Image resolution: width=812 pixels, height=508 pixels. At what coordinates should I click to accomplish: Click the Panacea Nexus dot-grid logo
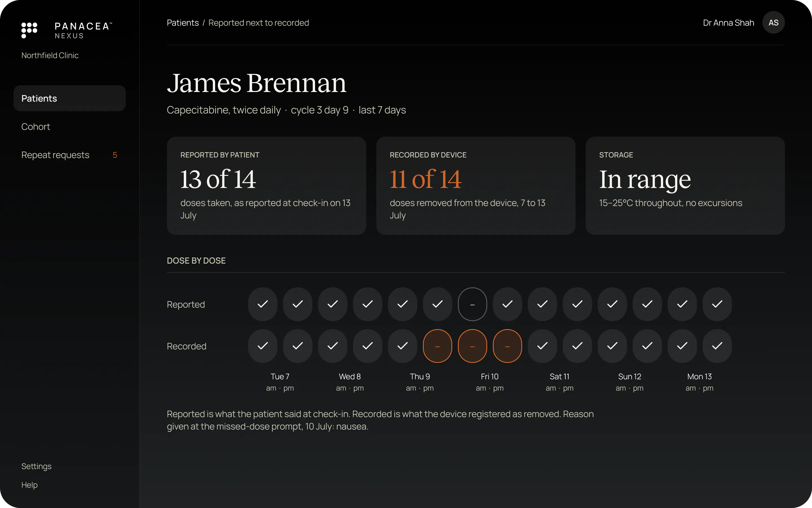pos(29,30)
